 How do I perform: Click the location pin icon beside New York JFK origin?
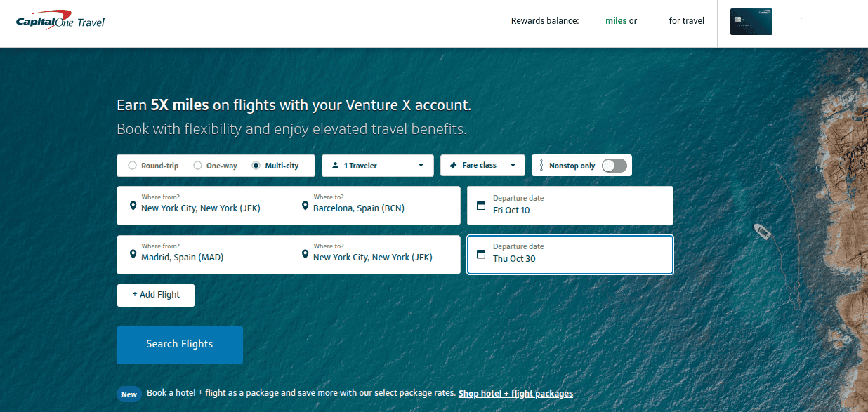(x=133, y=207)
